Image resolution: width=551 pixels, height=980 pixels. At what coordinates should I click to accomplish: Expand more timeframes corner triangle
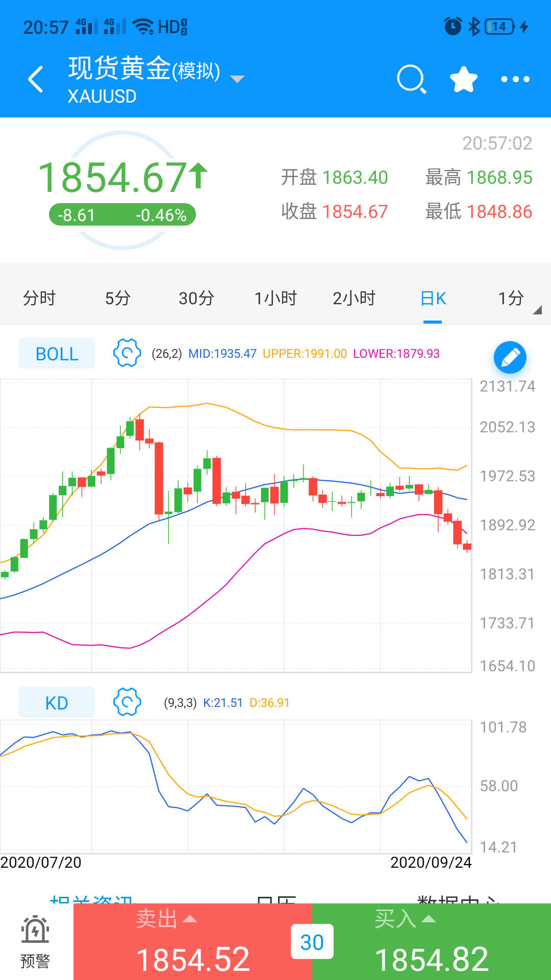tap(537, 310)
